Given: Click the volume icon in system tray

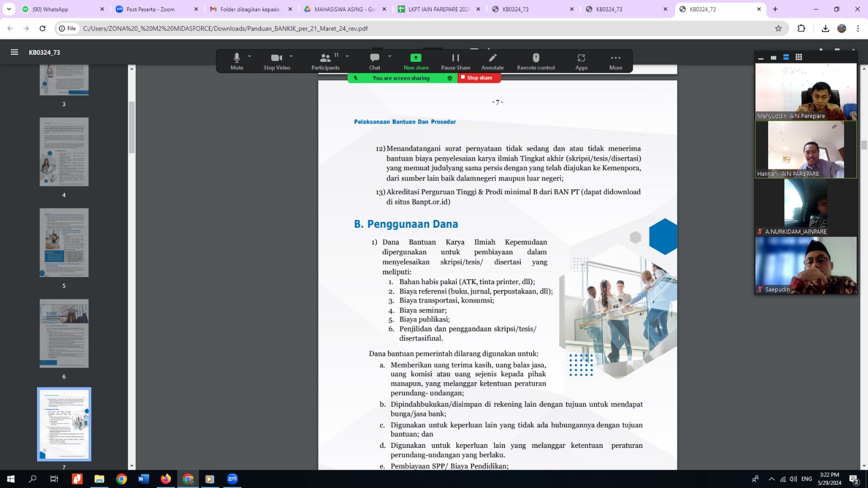Looking at the screenshot, I should point(793,479).
